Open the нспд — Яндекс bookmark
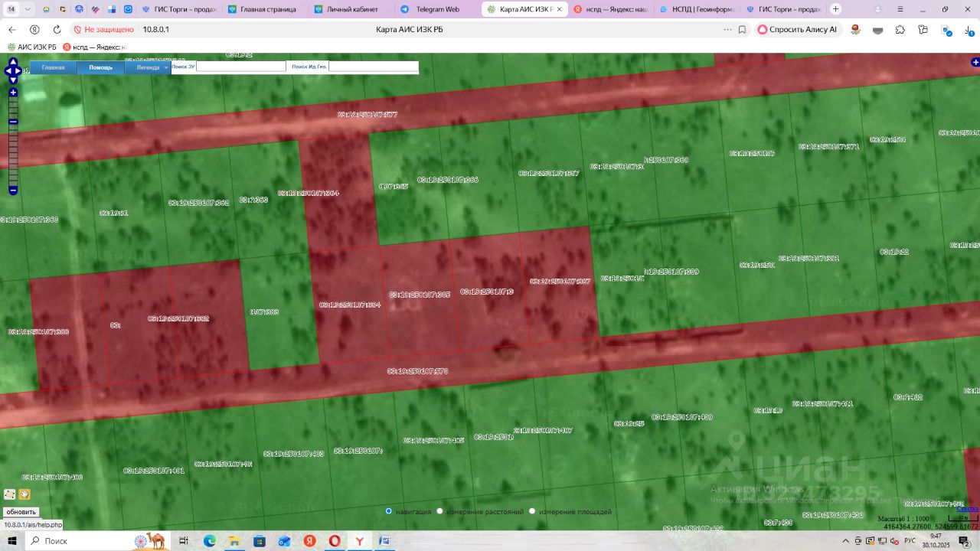980x551 pixels. click(94, 47)
